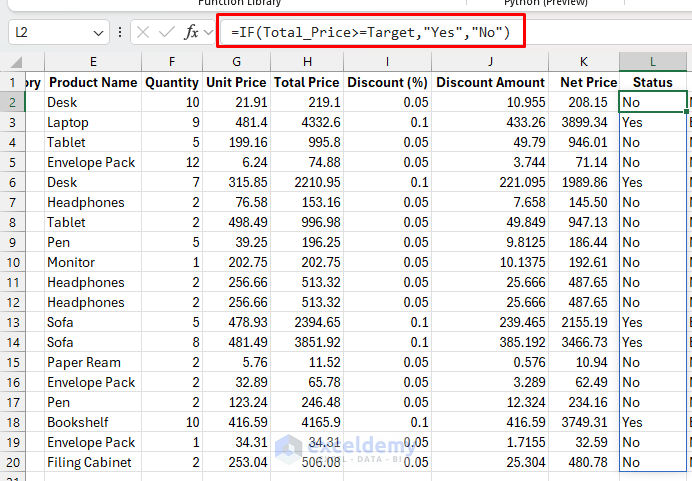Select the 'Bookshelf' product cell
This screenshot has height=481, width=692.
[93, 422]
